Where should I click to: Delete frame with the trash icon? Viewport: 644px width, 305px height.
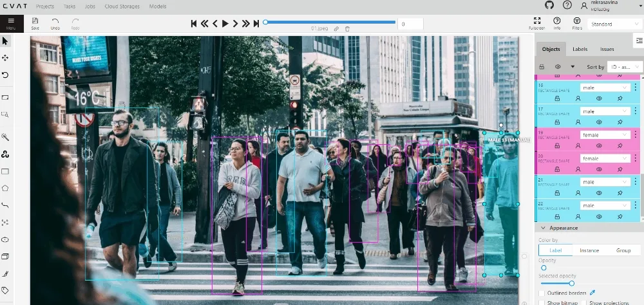348,29
